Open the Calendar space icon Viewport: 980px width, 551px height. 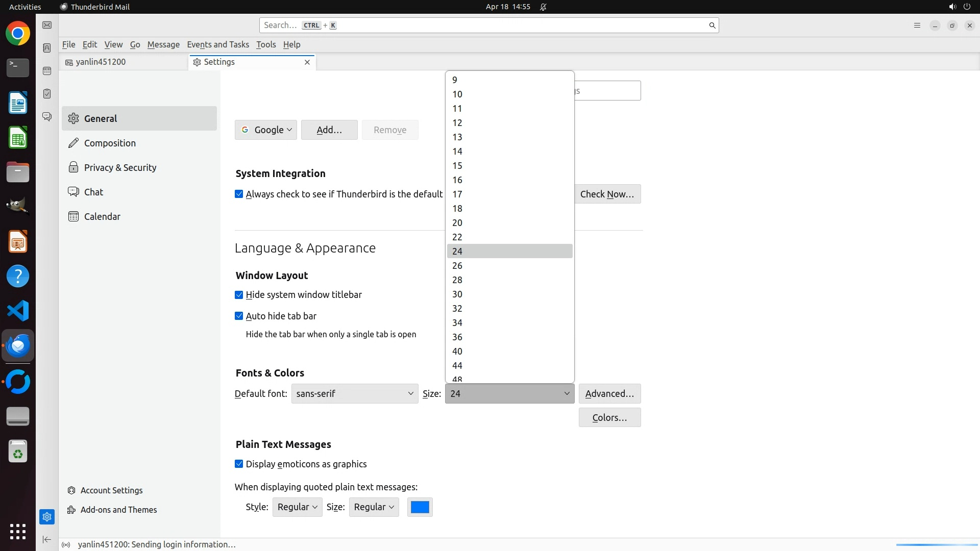[x=47, y=71]
